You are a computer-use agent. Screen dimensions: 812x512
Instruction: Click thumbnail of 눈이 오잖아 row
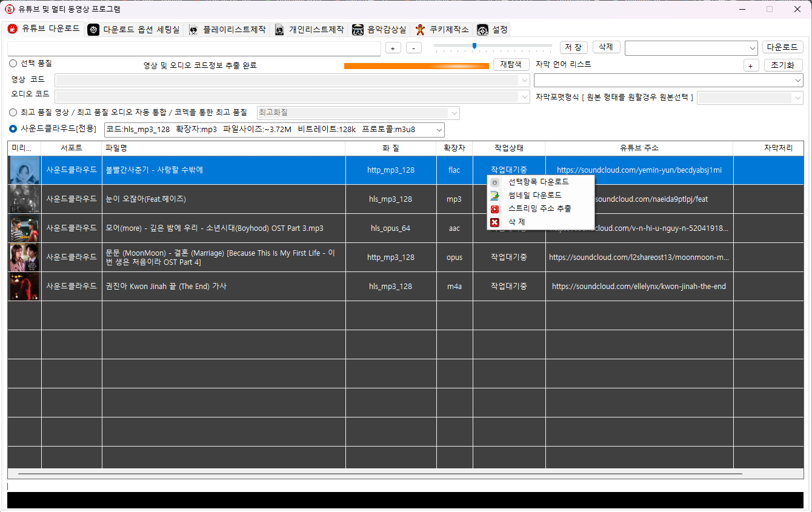(24, 199)
